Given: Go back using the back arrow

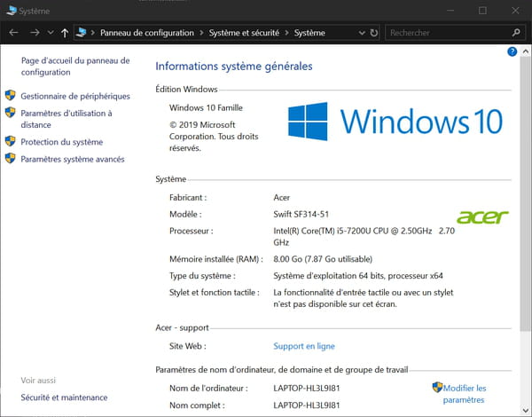Looking at the screenshot, I should pos(13,33).
